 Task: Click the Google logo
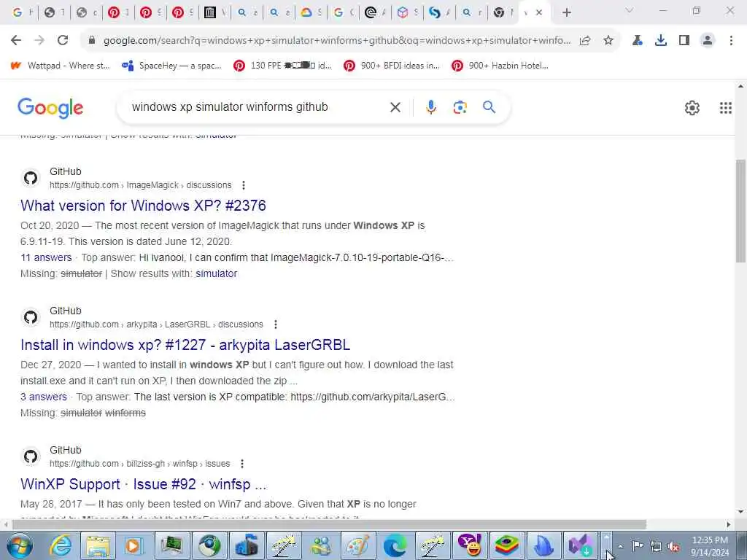coord(50,108)
